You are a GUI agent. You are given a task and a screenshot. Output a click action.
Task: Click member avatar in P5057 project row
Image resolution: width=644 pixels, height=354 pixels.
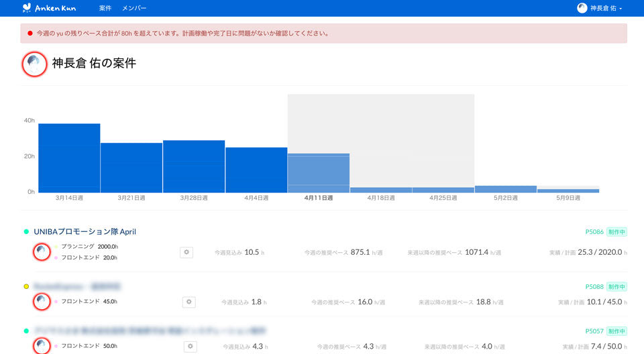coord(42,345)
